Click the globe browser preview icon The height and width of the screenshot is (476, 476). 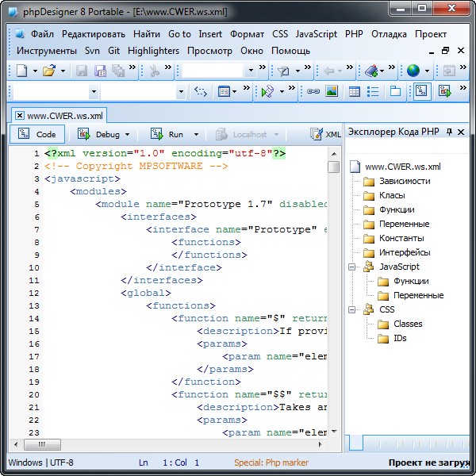pos(413,71)
